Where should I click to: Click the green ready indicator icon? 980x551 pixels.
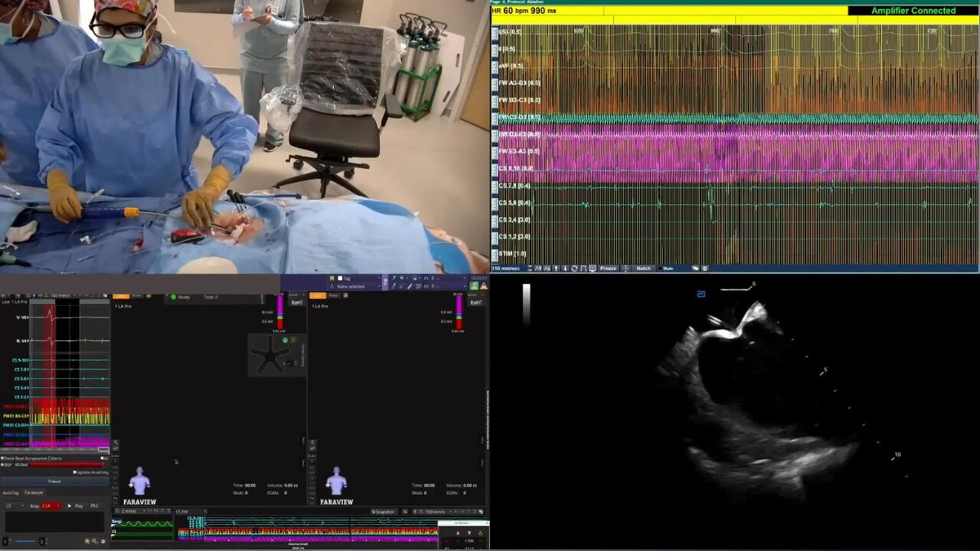click(173, 296)
